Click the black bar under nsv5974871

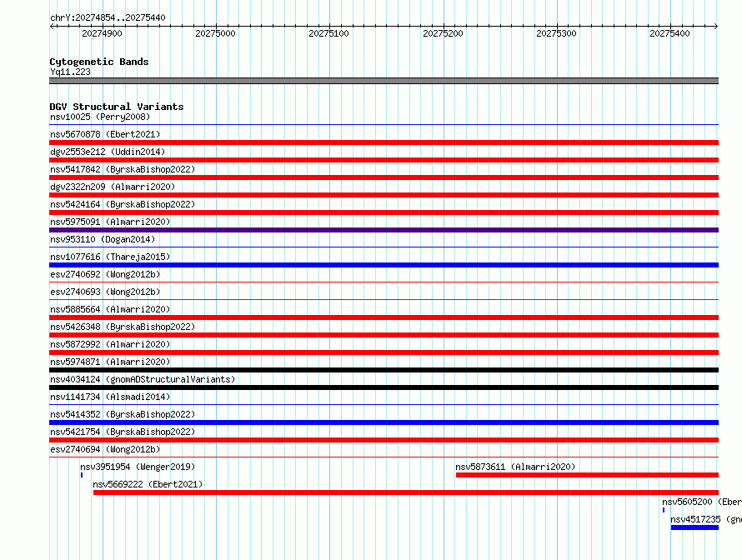[384, 370]
